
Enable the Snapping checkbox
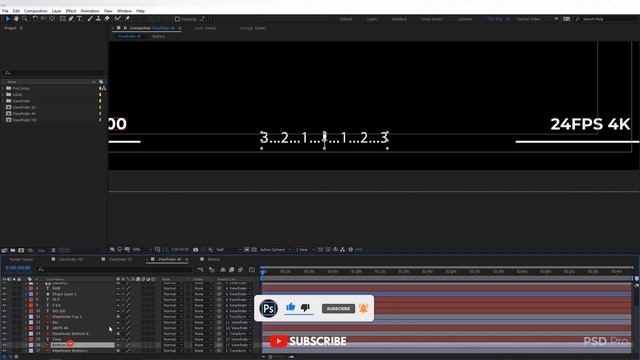(177, 19)
